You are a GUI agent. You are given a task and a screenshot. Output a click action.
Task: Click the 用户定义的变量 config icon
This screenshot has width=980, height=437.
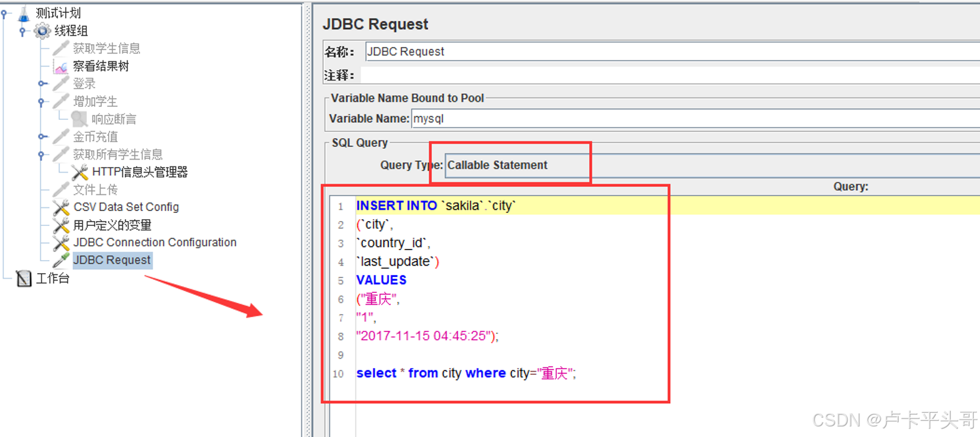click(x=61, y=225)
